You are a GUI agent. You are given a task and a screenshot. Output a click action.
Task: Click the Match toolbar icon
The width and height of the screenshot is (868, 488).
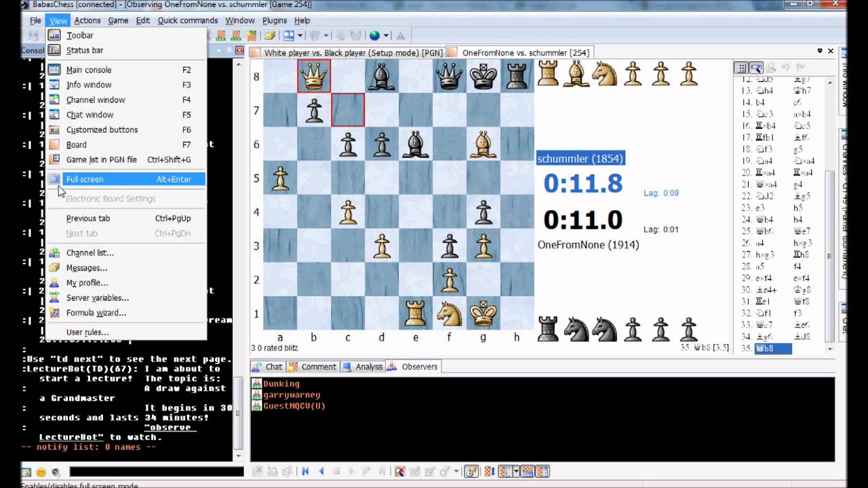coord(236,35)
